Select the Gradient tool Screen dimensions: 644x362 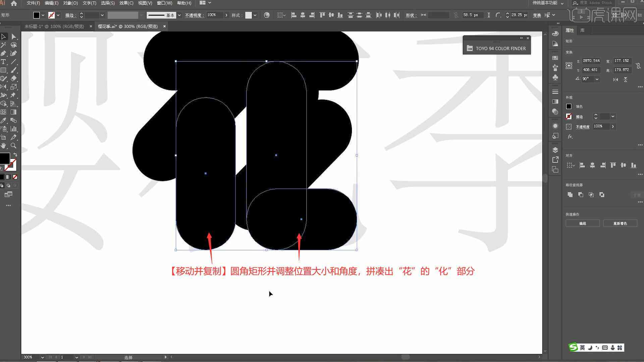[13, 112]
